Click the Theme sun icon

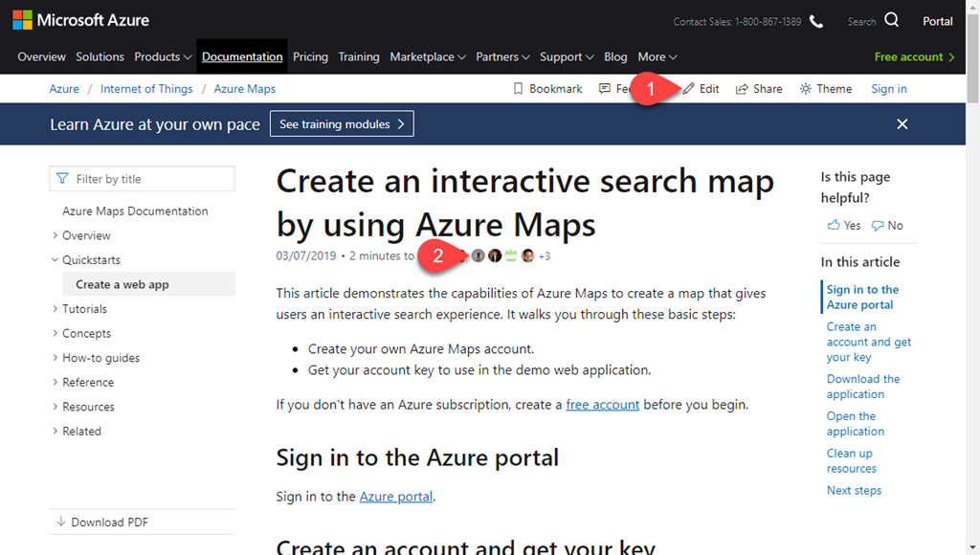pyautogui.click(x=806, y=89)
